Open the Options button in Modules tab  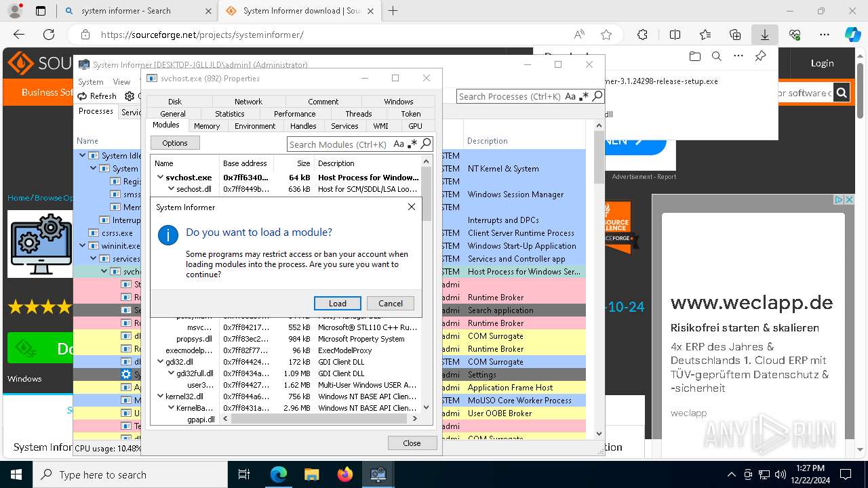coord(175,143)
